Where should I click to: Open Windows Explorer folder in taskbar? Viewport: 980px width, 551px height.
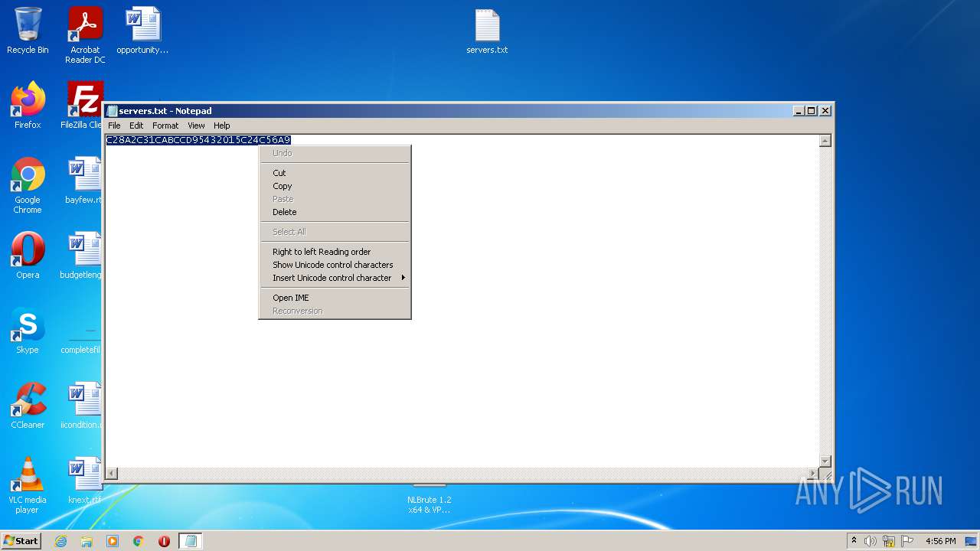(x=87, y=541)
